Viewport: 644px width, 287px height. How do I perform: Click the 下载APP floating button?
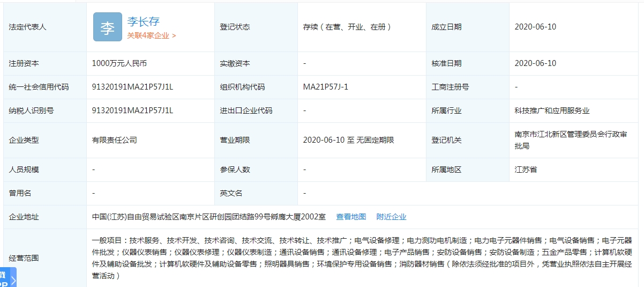click(x=4, y=279)
